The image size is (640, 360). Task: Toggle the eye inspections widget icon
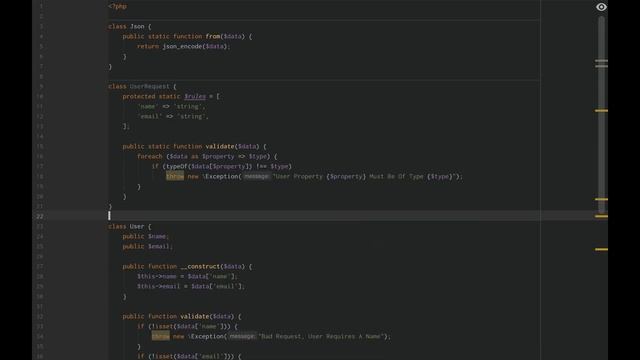pos(601,7)
